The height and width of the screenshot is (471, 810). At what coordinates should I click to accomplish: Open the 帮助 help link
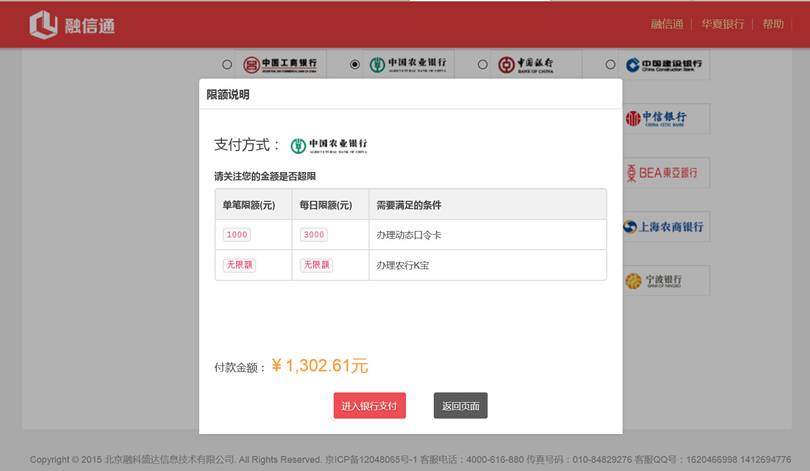coord(773,24)
